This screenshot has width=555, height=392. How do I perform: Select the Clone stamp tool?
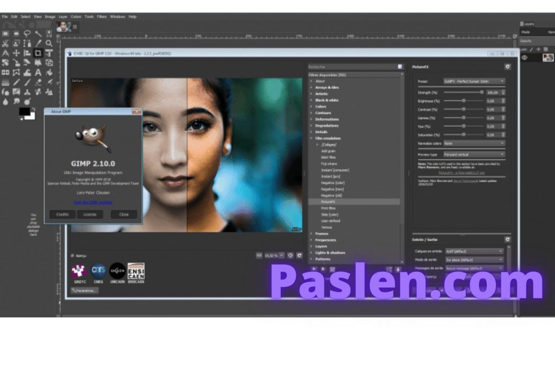27,92
